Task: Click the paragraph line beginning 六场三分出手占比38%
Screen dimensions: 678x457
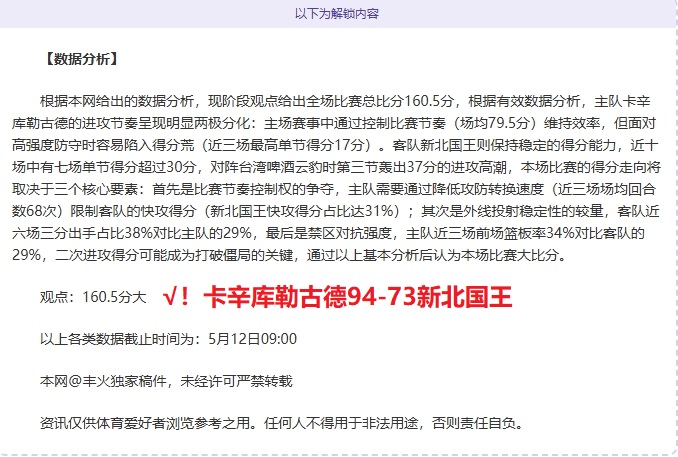Action: 328,233
